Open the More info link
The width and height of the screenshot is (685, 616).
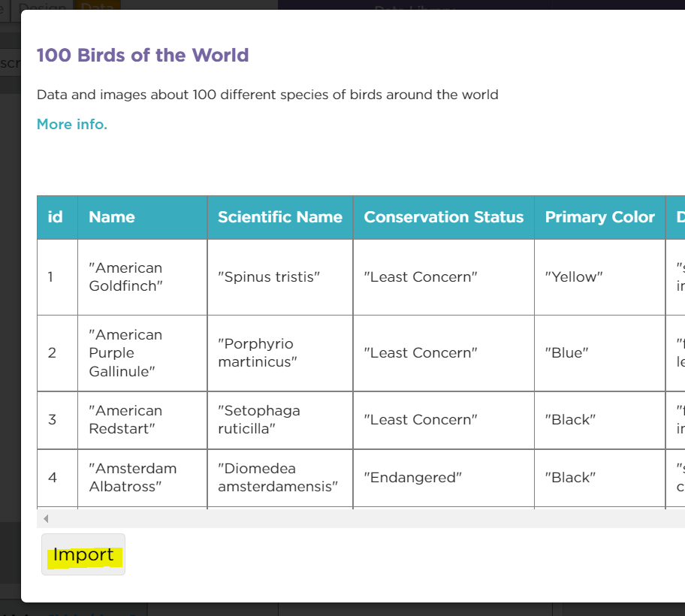pyautogui.click(x=72, y=125)
